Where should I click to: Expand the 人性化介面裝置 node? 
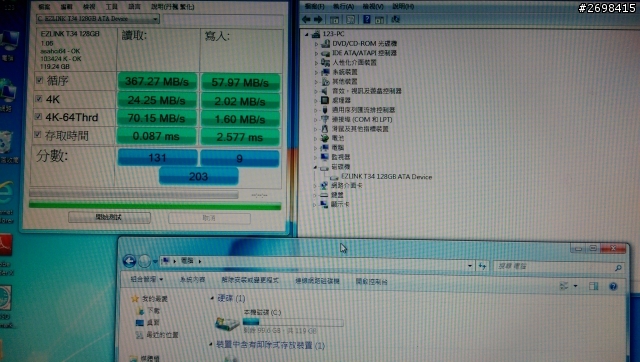click(316, 62)
